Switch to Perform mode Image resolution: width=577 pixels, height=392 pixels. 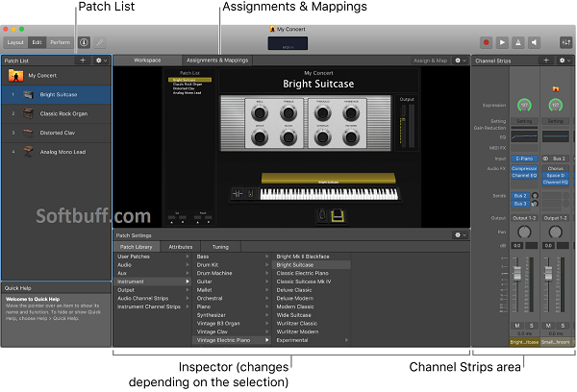pos(60,42)
